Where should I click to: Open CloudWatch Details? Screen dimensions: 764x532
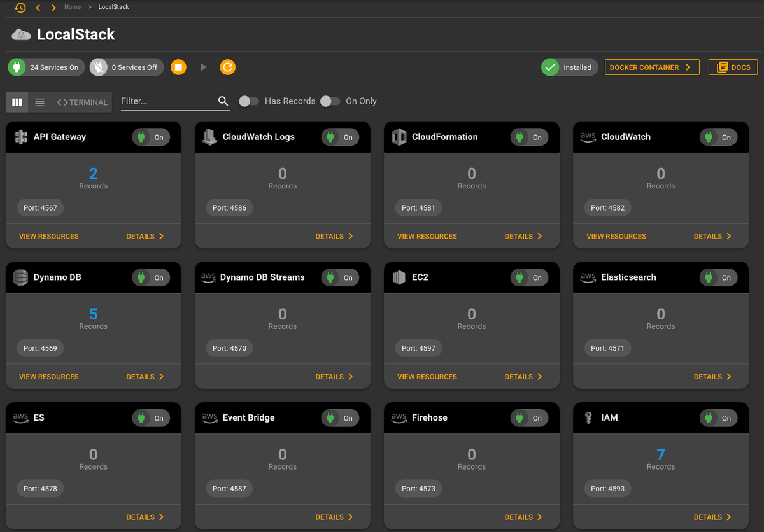coord(712,236)
